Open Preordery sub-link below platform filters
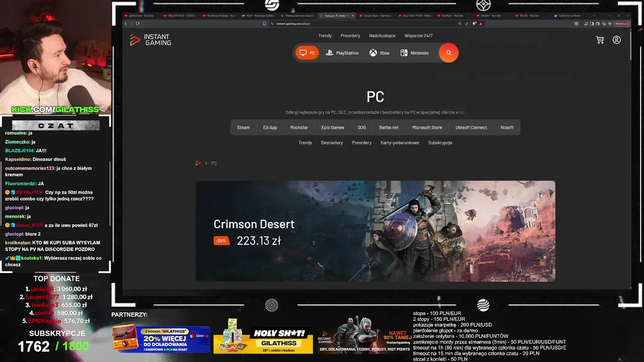Screen dimensions: 644x362 [362, 143]
